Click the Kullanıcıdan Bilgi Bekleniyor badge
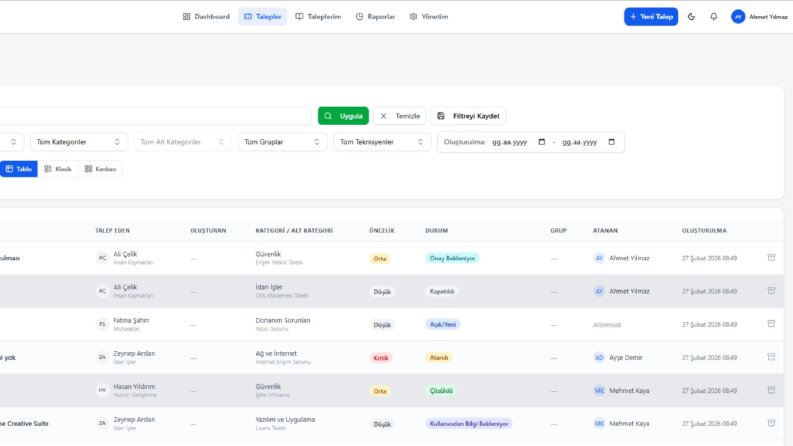The width and height of the screenshot is (793, 446). coord(469,424)
